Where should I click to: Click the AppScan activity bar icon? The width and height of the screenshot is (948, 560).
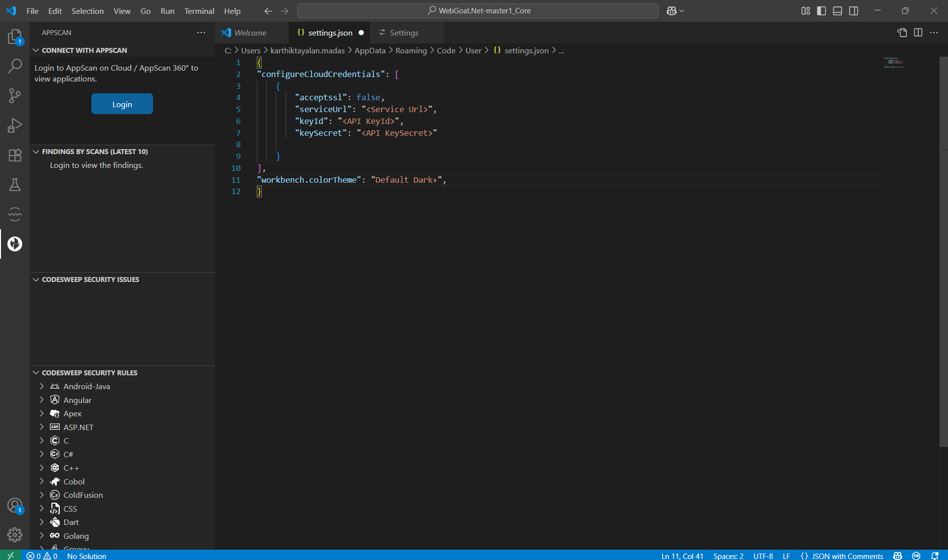tap(15, 244)
